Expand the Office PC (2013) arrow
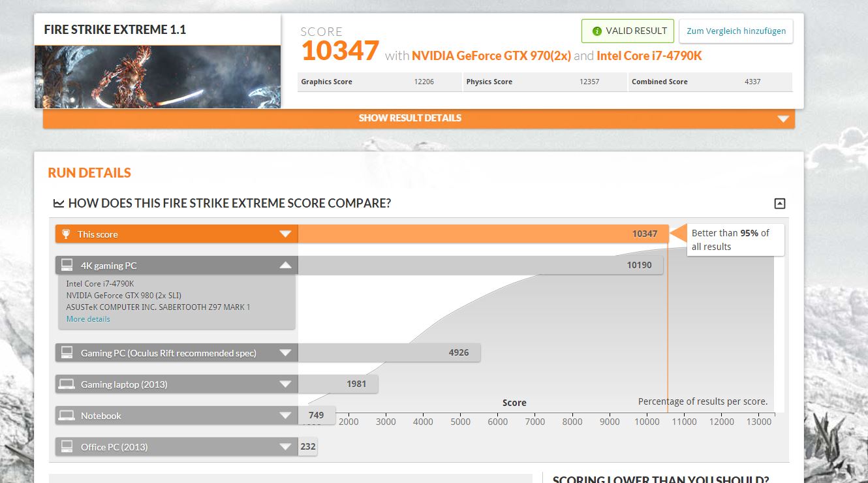 tap(285, 446)
